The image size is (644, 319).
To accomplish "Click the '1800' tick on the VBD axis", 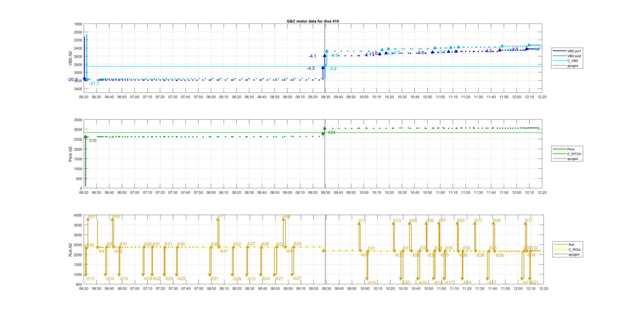I will pos(78,24).
